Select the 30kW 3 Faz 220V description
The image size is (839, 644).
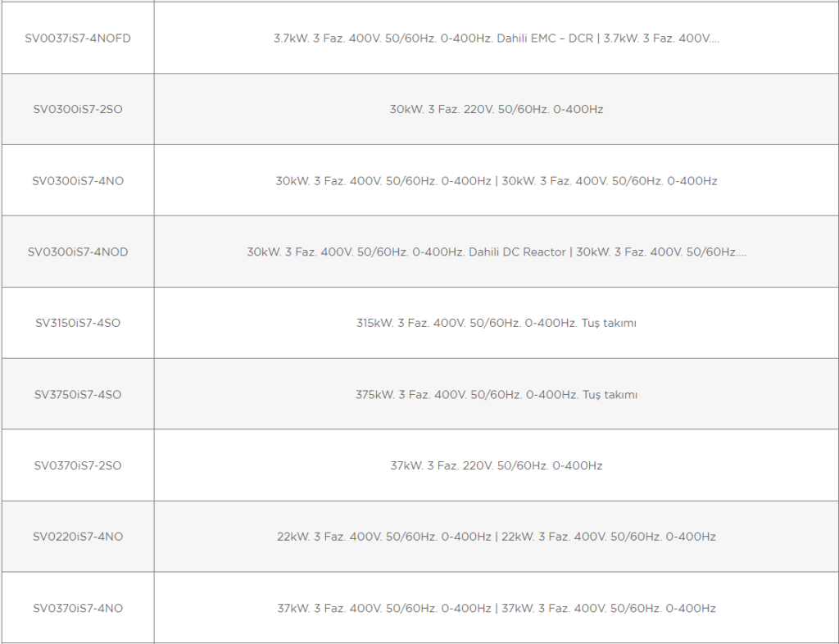(x=496, y=109)
